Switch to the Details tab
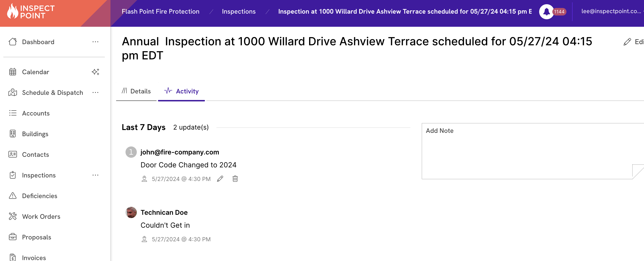644x261 pixels. [x=136, y=91]
